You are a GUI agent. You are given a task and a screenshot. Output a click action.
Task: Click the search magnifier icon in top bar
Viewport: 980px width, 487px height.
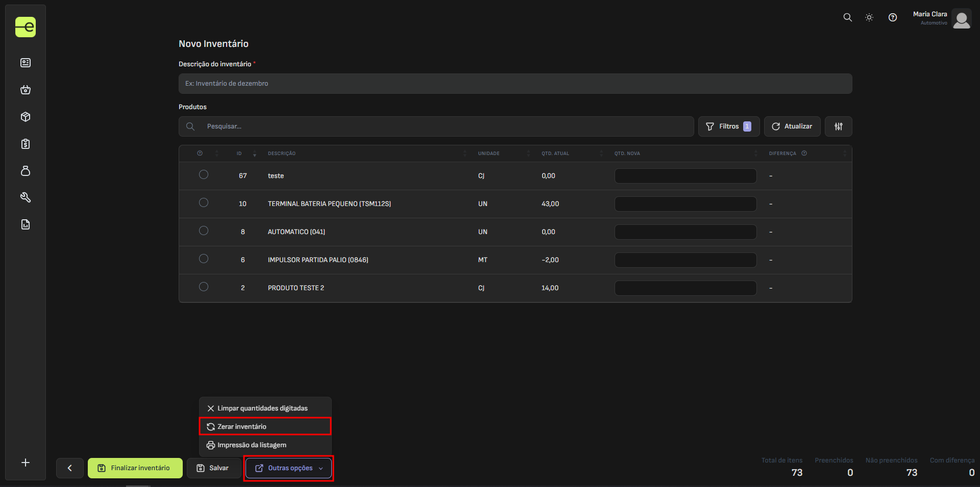pyautogui.click(x=847, y=17)
